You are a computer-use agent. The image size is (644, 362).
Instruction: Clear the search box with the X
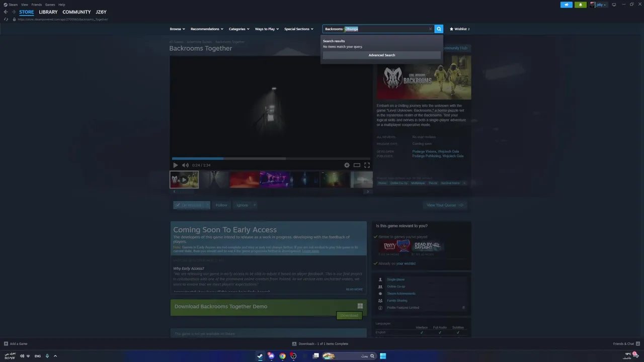[430, 29]
